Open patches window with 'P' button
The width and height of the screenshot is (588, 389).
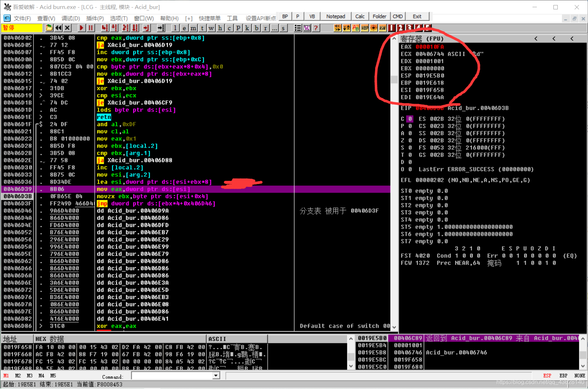(238, 28)
